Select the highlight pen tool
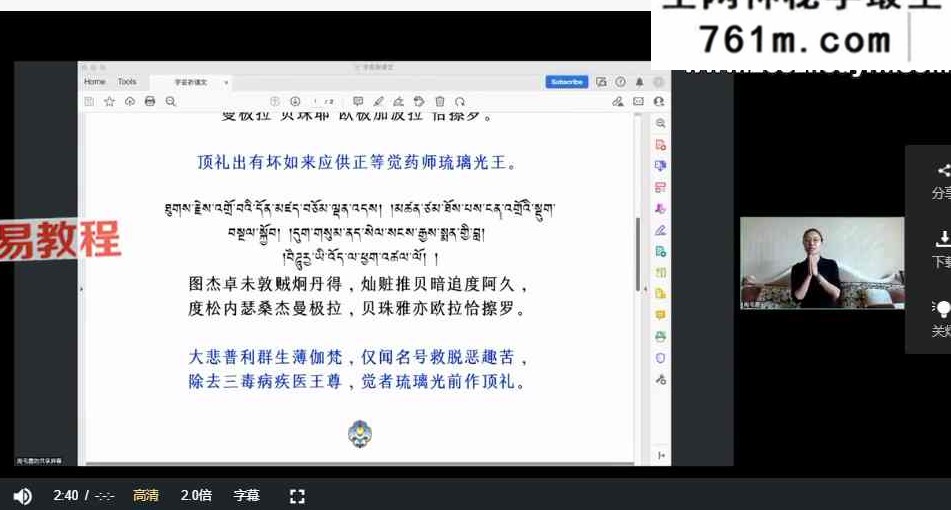 pos(378,101)
